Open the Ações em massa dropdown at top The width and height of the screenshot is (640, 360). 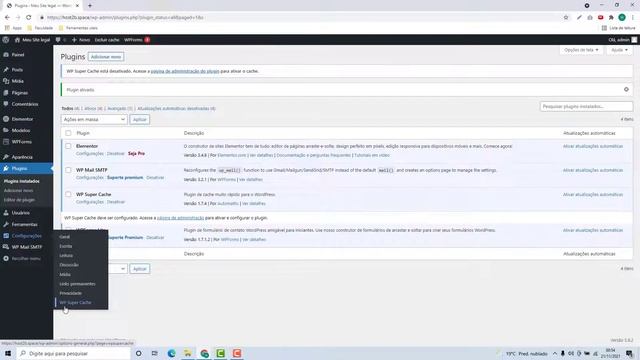point(94,119)
